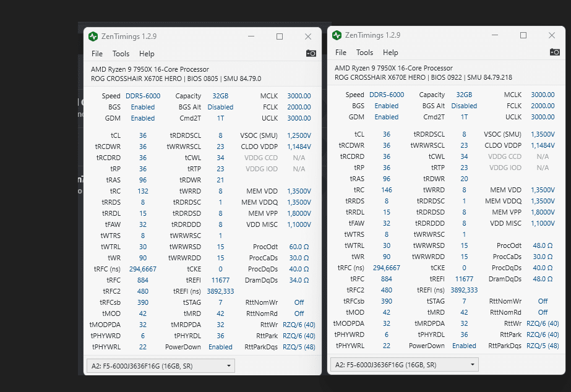The image size is (571, 392).
Task: Click tSTAG value 7 in right window
Action: click(x=464, y=301)
